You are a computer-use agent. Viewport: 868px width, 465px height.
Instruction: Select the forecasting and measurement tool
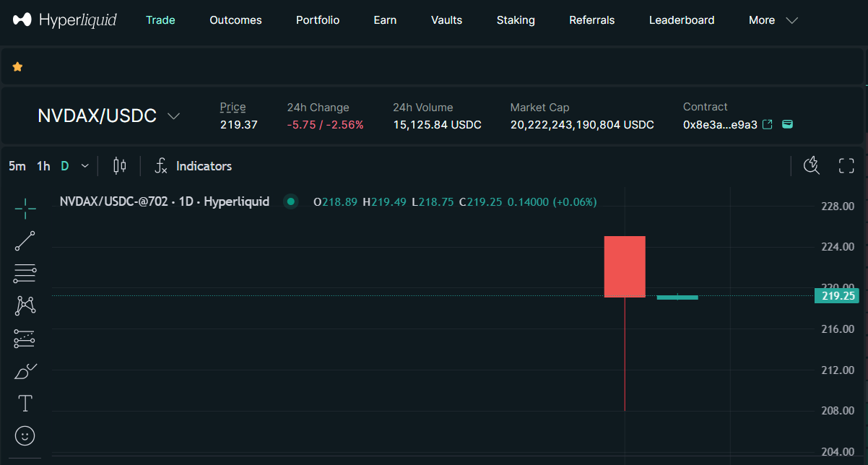[25, 338]
